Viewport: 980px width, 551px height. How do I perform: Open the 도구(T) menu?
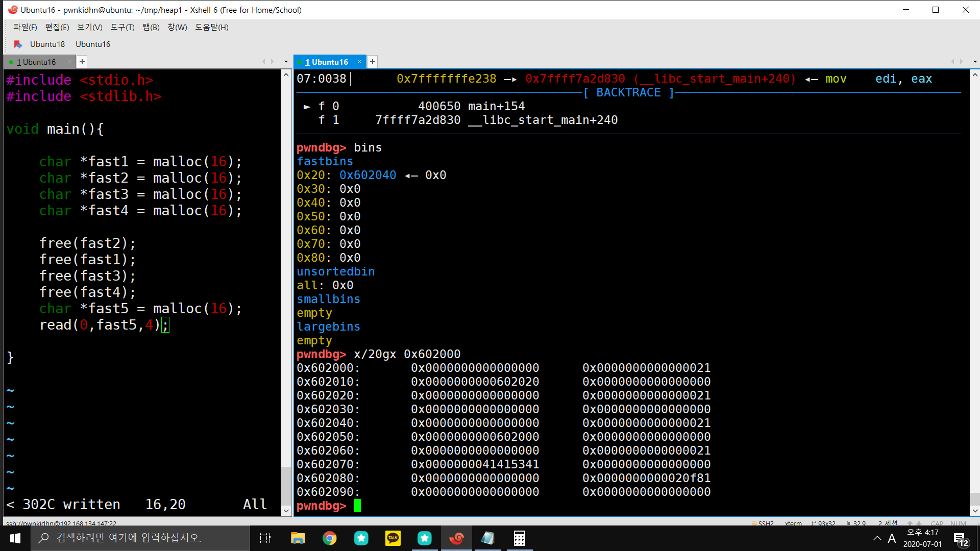pyautogui.click(x=122, y=27)
